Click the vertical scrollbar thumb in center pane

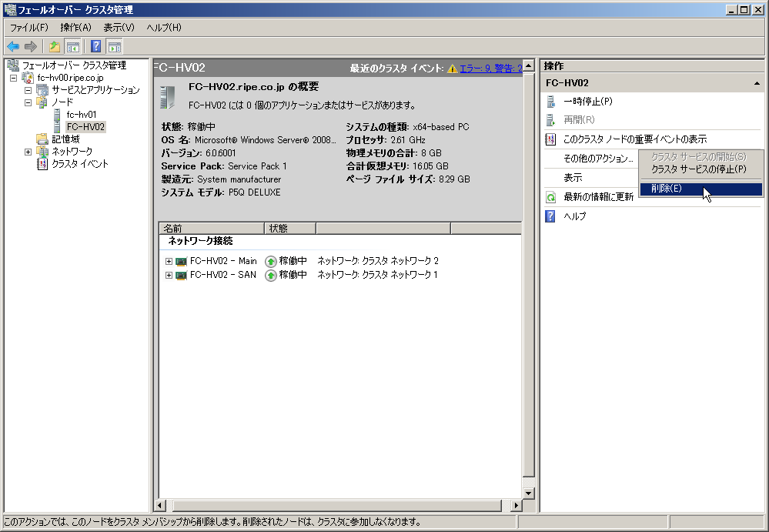point(529,275)
